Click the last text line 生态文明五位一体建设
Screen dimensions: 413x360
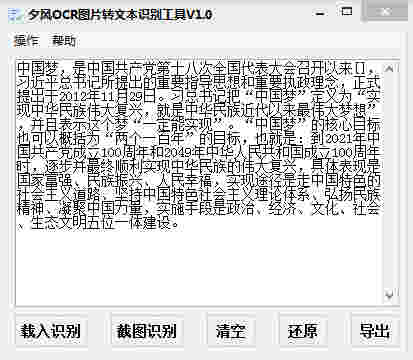click(99, 223)
